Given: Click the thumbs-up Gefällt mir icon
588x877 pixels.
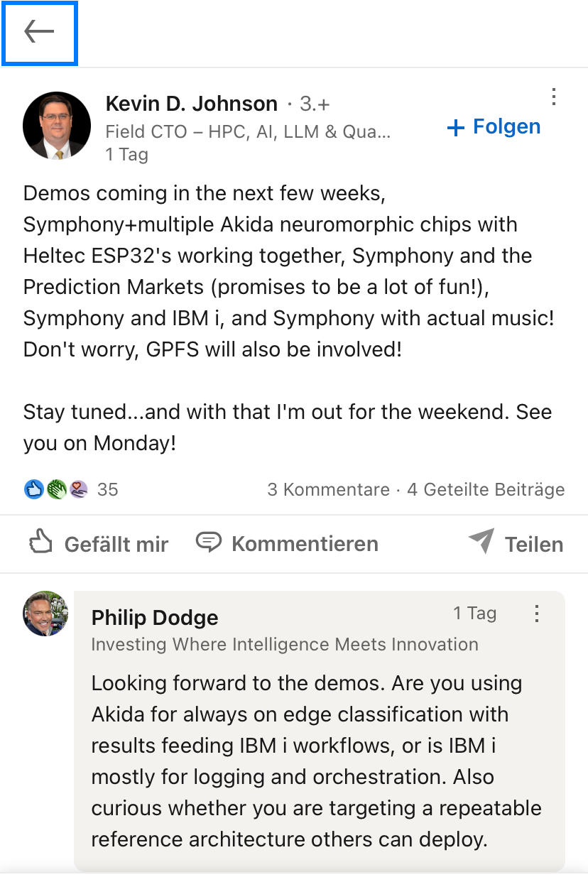Looking at the screenshot, I should tap(41, 543).
